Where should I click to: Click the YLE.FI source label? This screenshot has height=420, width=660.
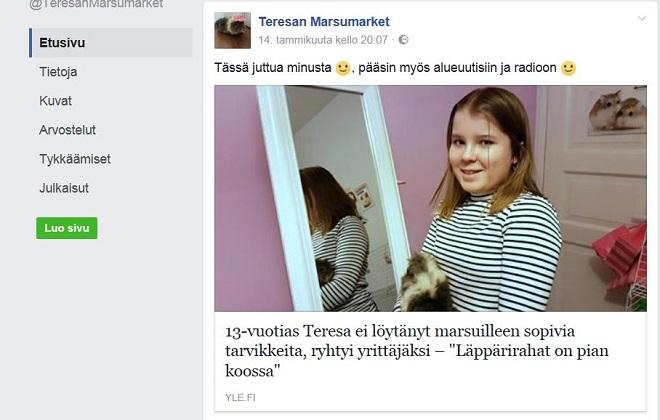tap(240, 398)
